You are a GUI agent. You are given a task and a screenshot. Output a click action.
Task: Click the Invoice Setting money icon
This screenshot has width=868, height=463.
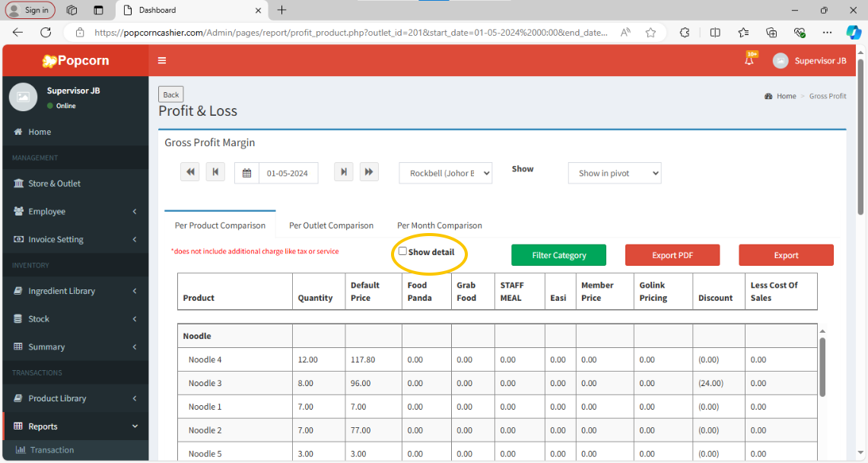click(18, 239)
